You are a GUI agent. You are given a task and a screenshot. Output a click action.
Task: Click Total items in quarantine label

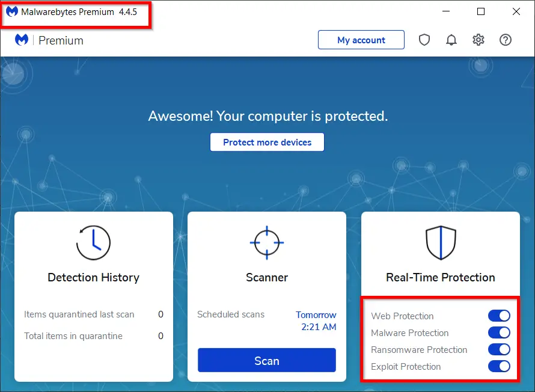pyautogui.click(x=73, y=336)
